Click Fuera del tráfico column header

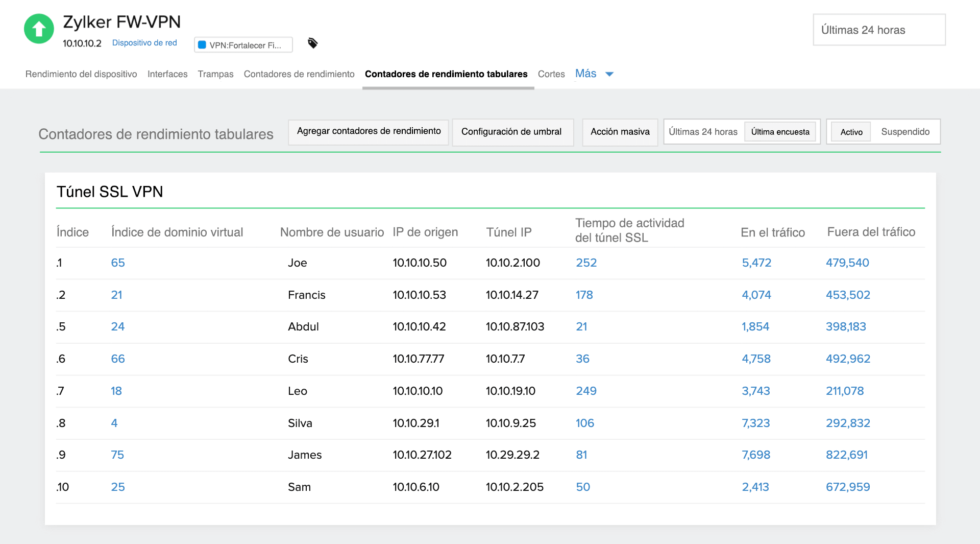point(871,232)
